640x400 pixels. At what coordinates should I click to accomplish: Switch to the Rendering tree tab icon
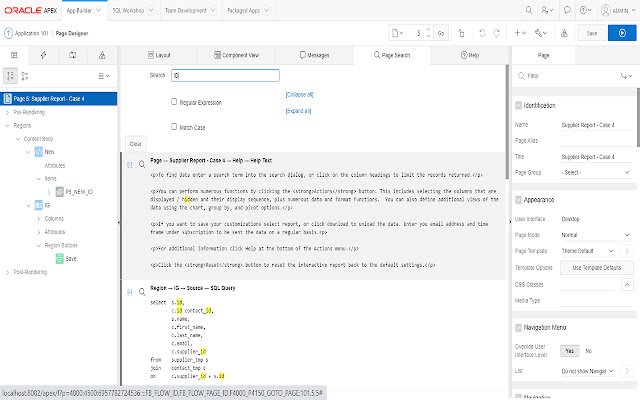(14, 55)
